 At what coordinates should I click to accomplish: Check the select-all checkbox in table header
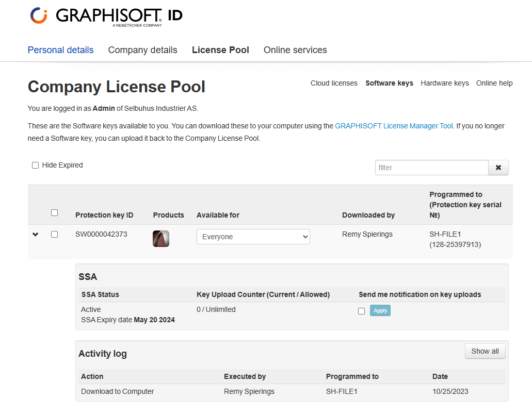point(55,213)
